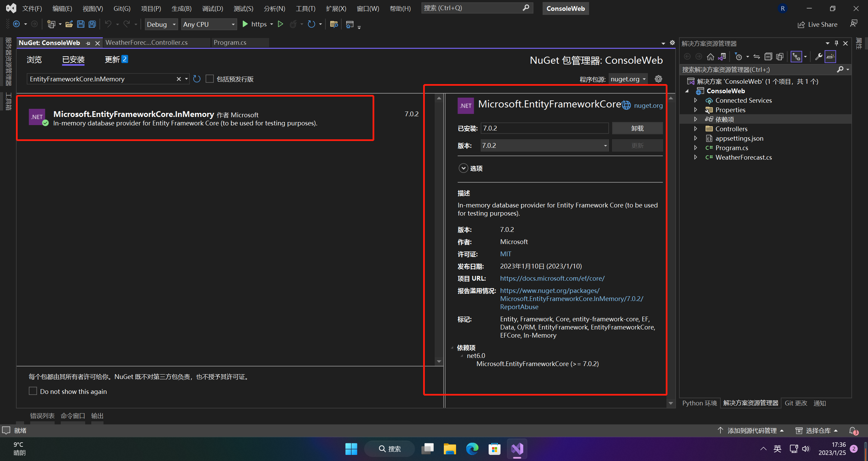Click the find in files folder icon
This screenshot has height=461, width=868.
pyautogui.click(x=334, y=24)
